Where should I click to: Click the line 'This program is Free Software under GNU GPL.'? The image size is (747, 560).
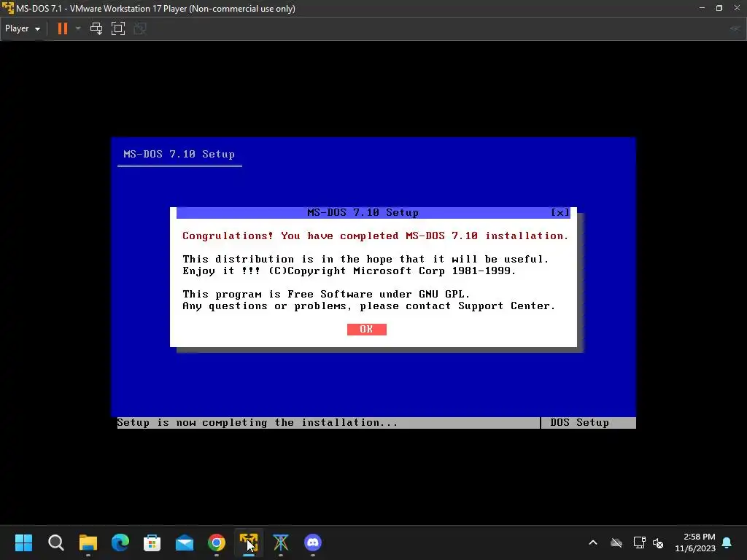click(326, 295)
